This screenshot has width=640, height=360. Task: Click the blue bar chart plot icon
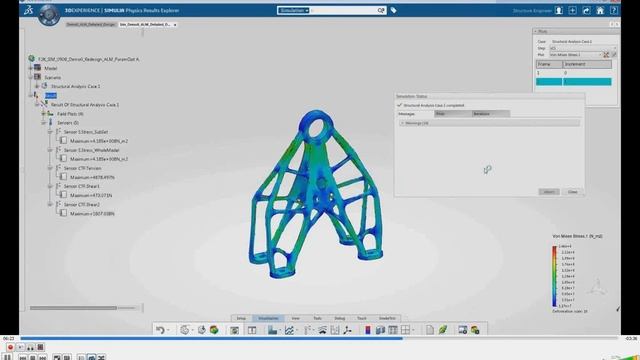(272, 330)
